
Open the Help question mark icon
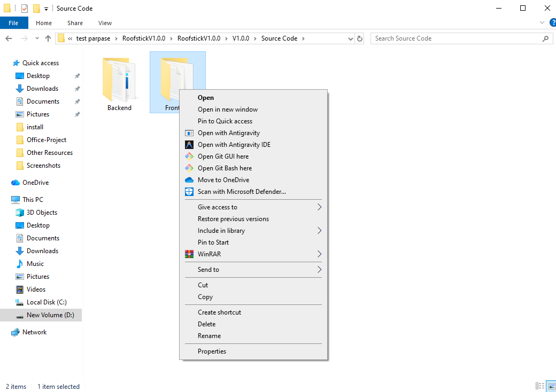[552, 22]
